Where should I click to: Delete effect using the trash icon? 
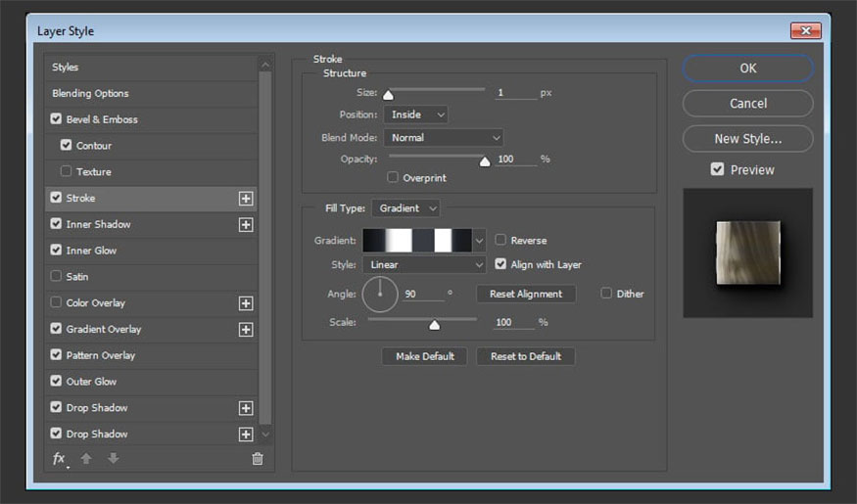(258, 458)
